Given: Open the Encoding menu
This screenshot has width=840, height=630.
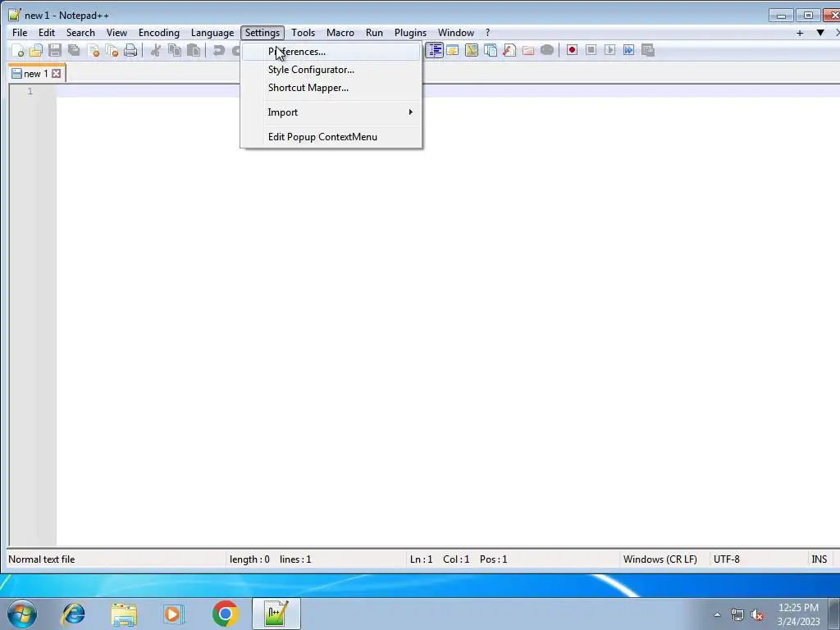Looking at the screenshot, I should (159, 33).
